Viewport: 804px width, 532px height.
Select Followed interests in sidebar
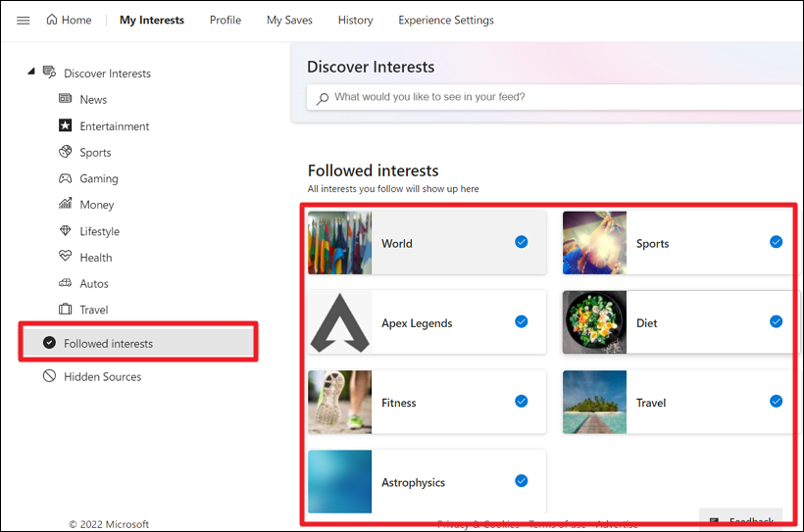(x=108, y=343)
